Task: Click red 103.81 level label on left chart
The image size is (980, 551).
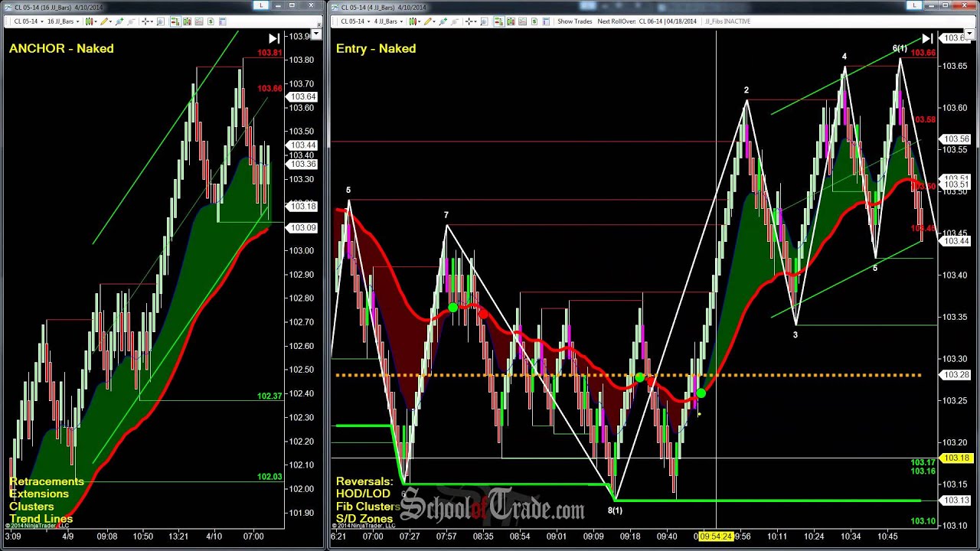Action: [269, 53]
